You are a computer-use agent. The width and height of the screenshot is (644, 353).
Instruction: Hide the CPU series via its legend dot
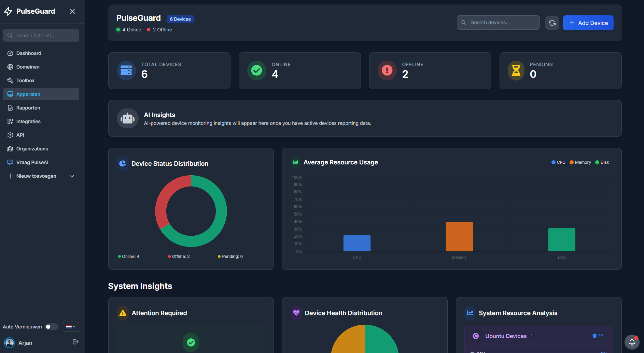[x=554, y=162]
